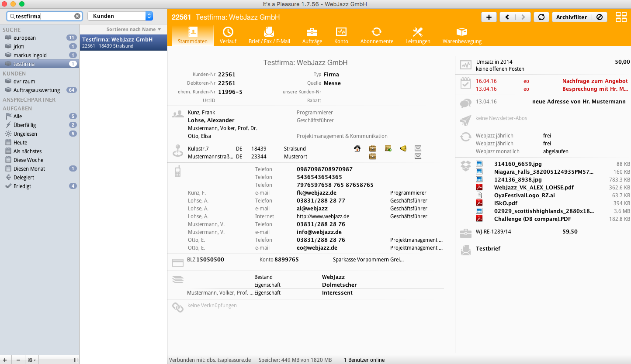Open the Delegiert tasks

39,177
